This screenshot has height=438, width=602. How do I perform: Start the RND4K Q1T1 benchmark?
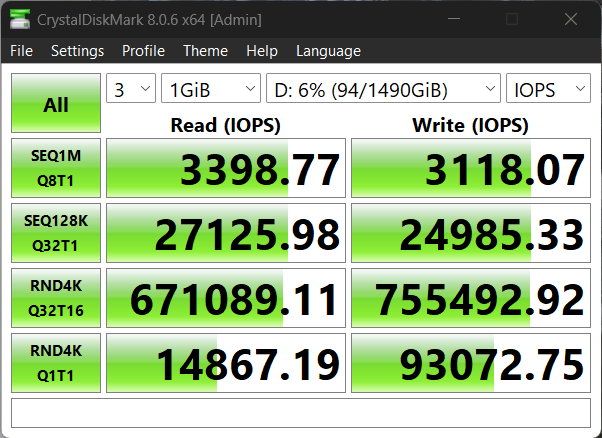point(56,363)
